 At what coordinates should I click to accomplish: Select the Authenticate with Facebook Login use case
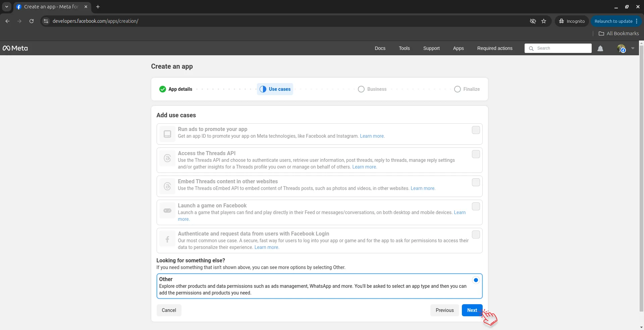click(476, 235)
